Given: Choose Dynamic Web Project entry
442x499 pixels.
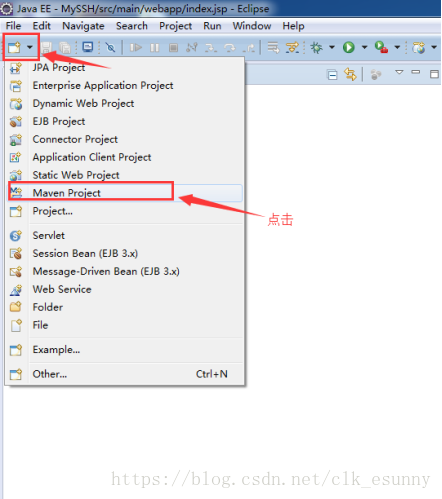Looking at the screenshot, I should pyautogui.click(x=125, y=104).
